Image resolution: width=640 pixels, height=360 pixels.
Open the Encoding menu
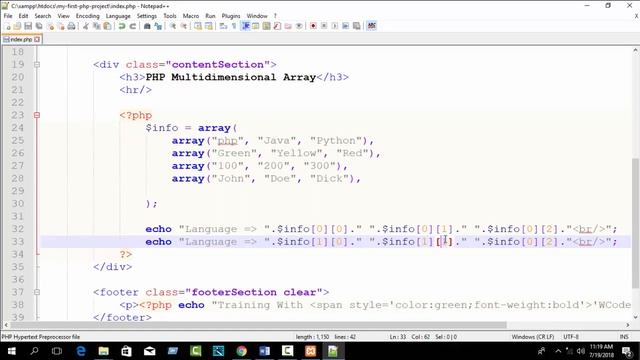pos(87,16)
